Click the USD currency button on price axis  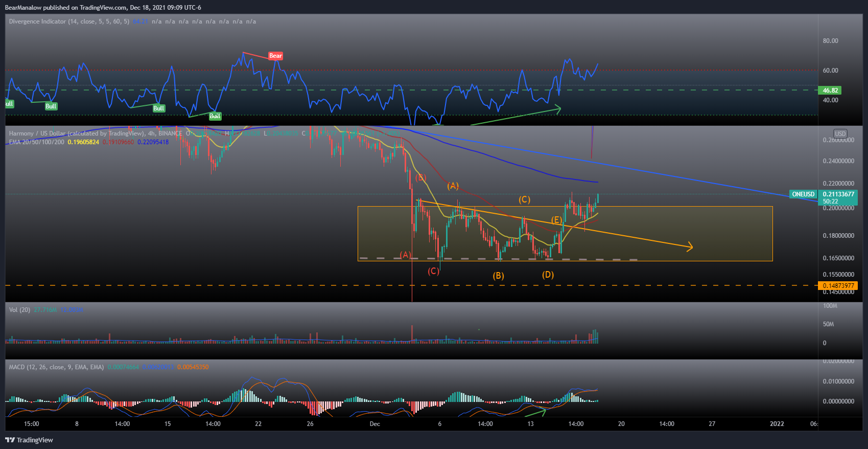click(x=840, y=133)
